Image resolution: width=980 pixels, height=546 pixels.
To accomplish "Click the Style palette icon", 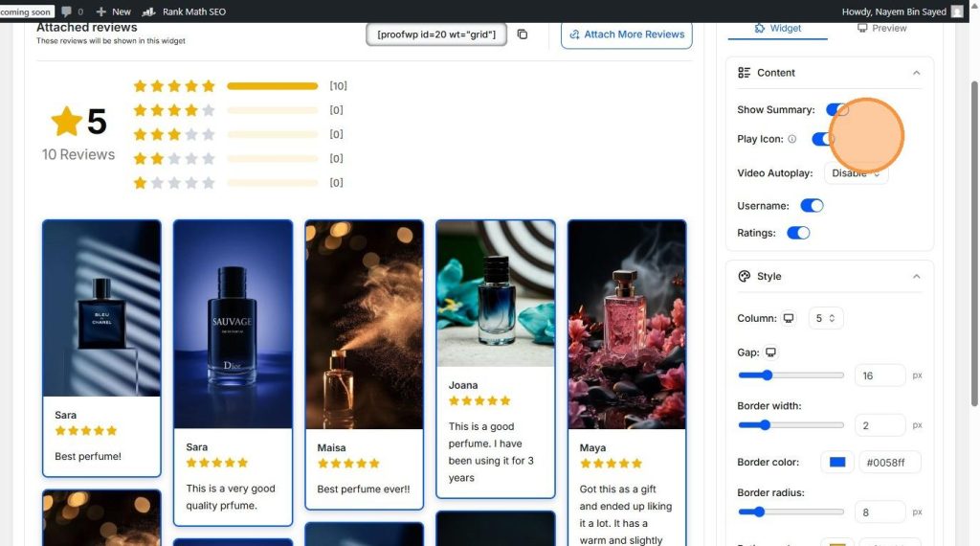I will click(x=744, y=276).
